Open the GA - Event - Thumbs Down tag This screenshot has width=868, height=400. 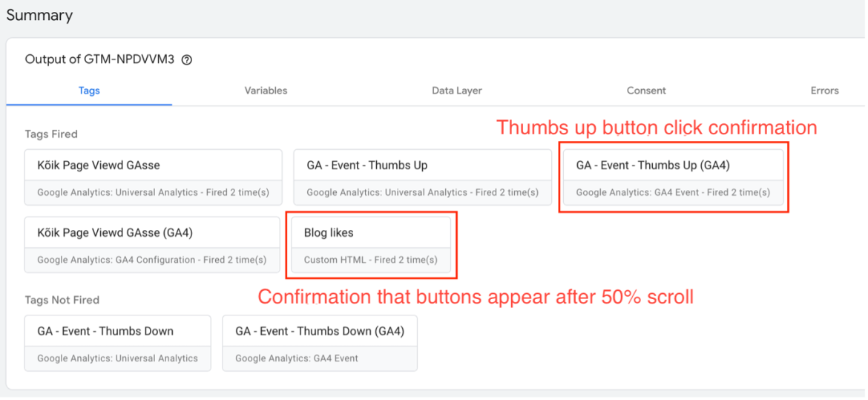tap(118, 343)
